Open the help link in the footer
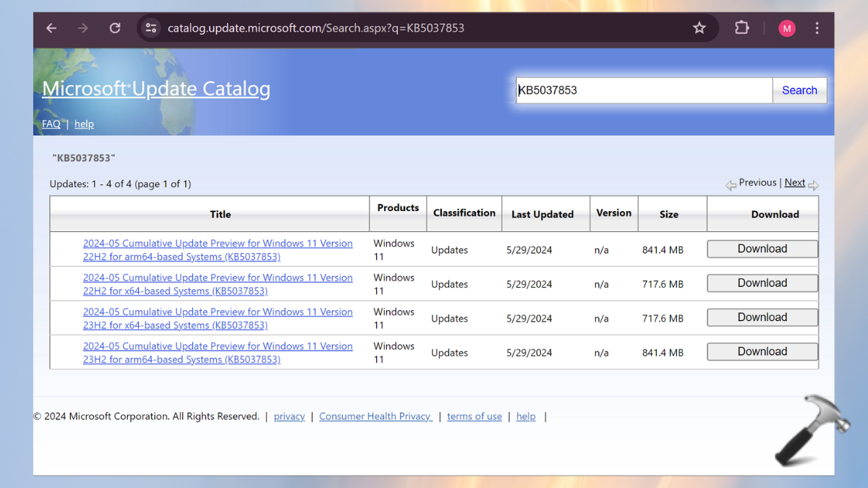Image resolution: width=868 pixels, height=488 pixels. pyautogui.click(x=526, y=416)
